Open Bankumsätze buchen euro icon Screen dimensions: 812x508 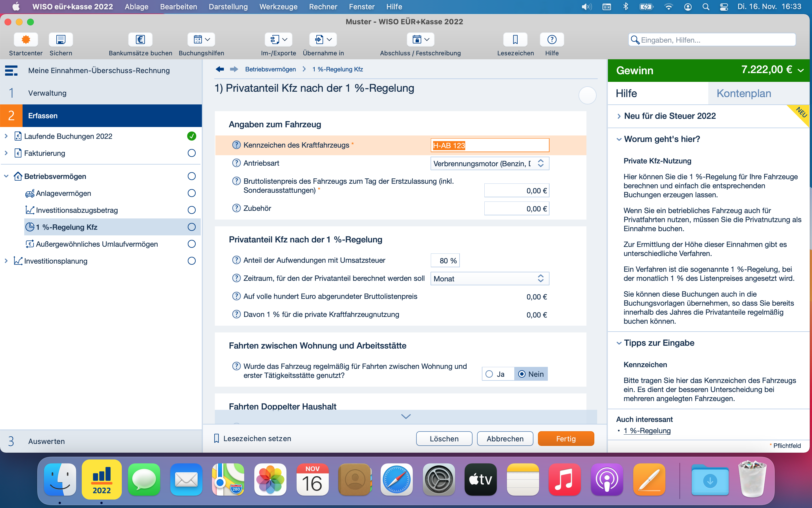(x=140, y=40)
